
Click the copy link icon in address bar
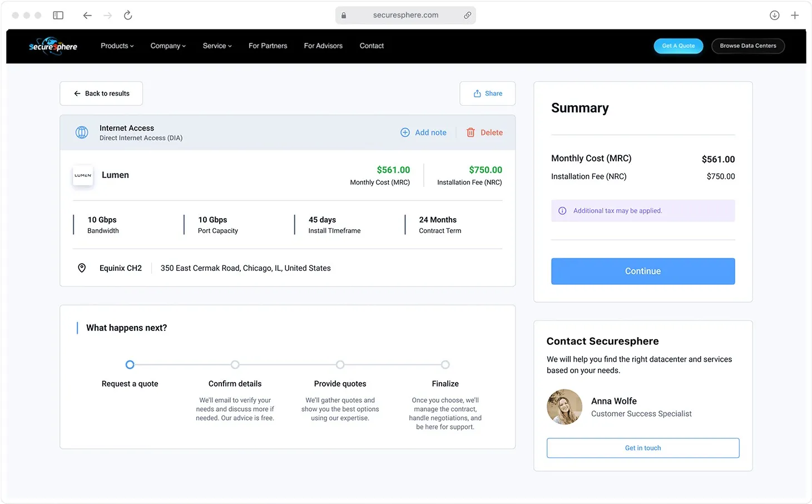click(x=467, y=16)
